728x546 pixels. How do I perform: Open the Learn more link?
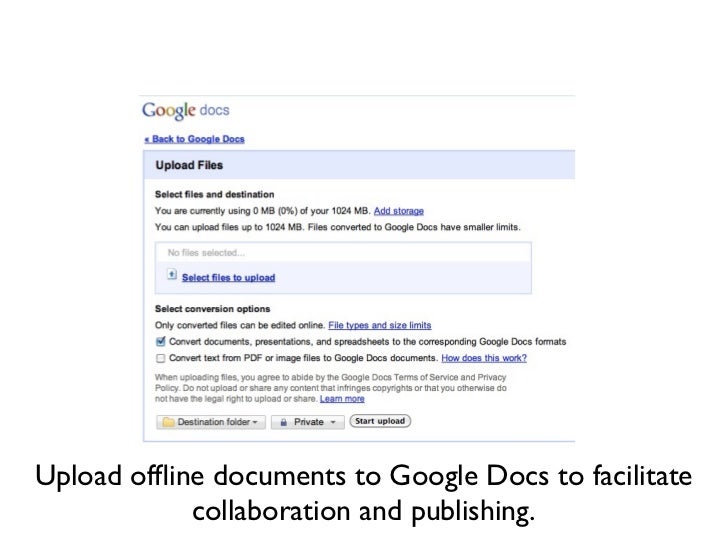tap(342, 399)
